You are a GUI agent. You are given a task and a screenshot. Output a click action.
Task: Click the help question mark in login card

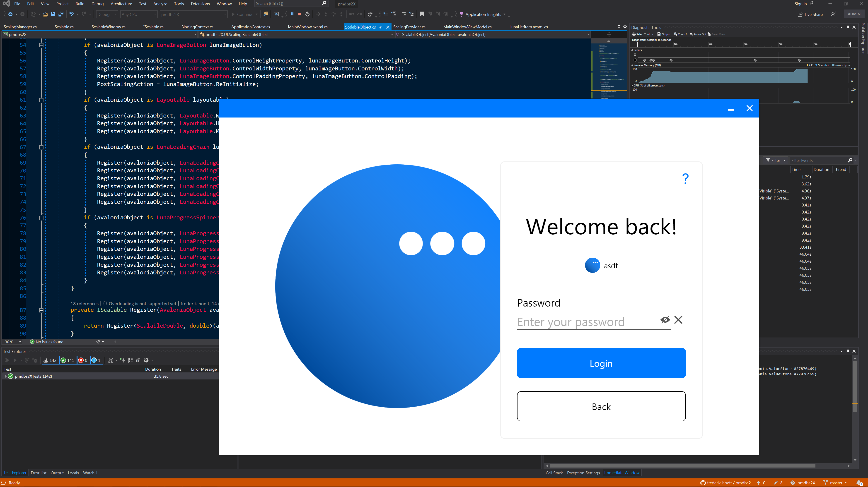coord(685,178)
